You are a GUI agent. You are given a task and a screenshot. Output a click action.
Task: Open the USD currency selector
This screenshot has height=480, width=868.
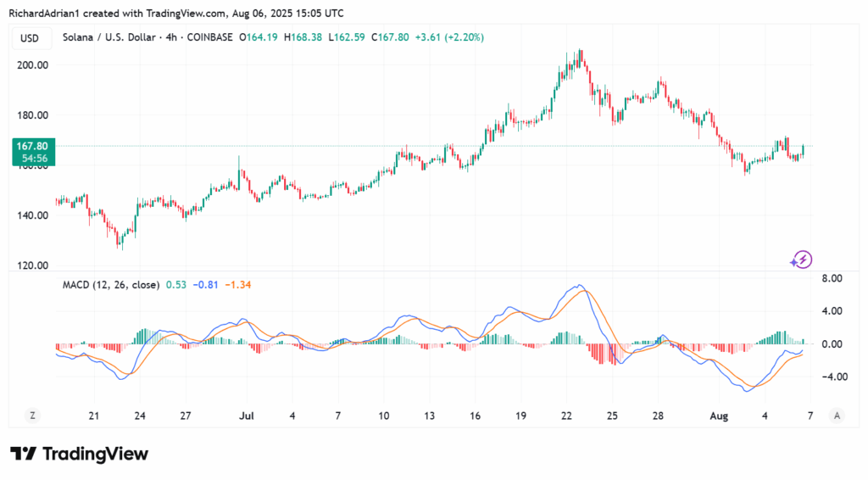[x=30, y=38]
